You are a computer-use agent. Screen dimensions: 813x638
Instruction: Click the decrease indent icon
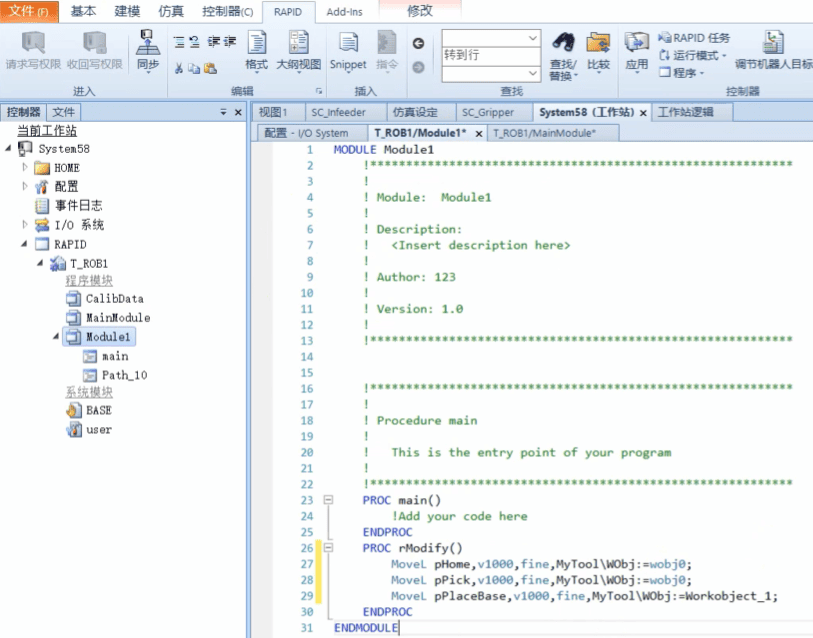214,42
